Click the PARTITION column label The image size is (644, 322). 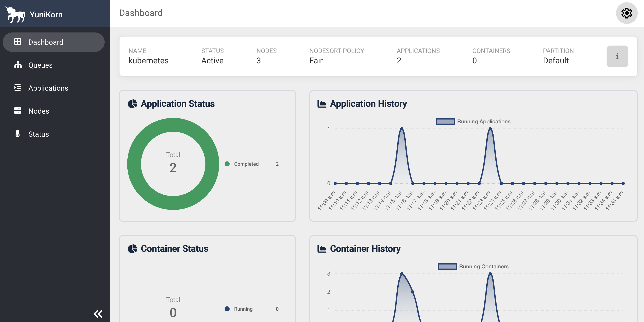(558, 51)
